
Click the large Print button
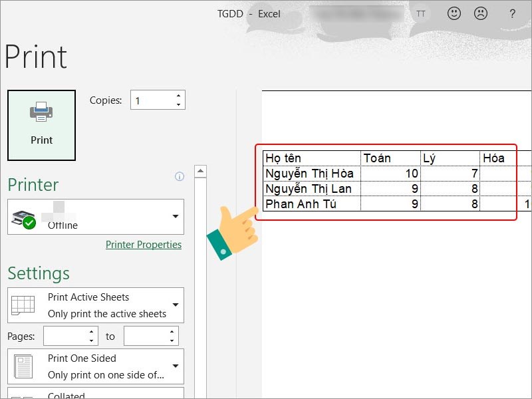click(x=41, y=125)
